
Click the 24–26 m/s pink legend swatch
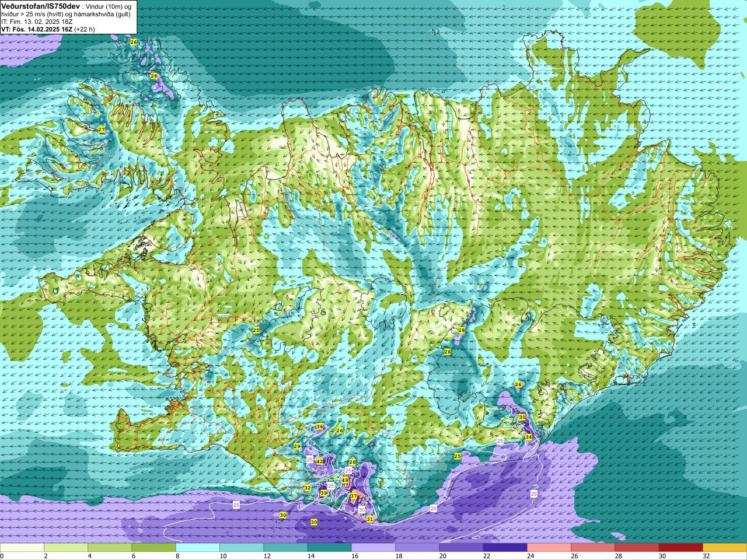(x=549, y=548)
